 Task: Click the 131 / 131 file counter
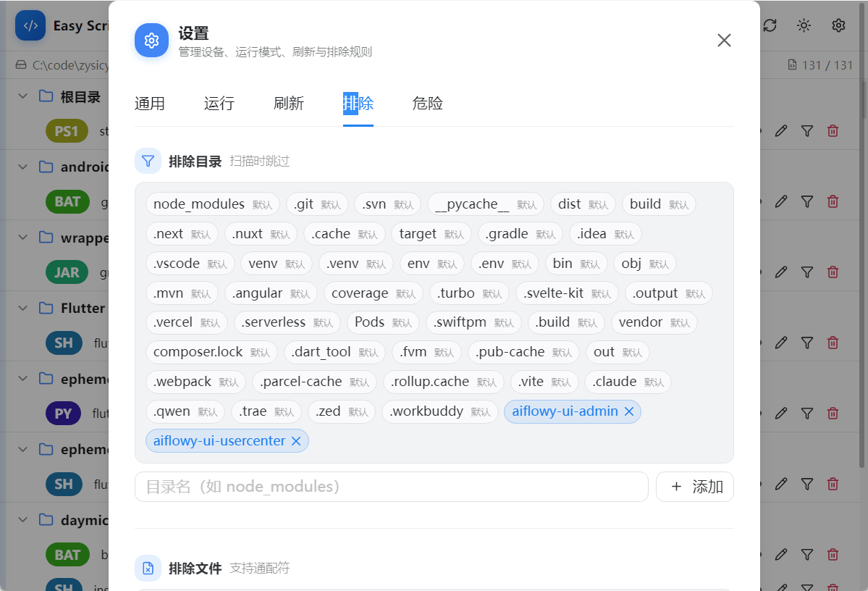pyautogui.click(x=820, y=65)
